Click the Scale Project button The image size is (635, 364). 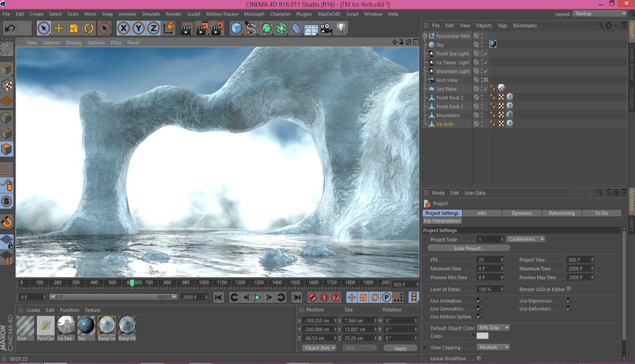coord(469,248)
